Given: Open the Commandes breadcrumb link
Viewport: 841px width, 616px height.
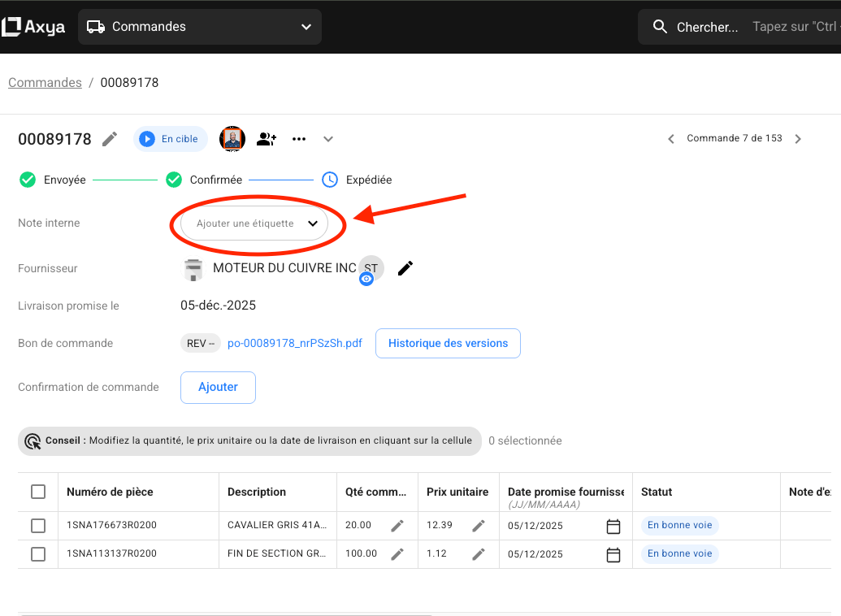Looking at the screenshot, I should (45, 82).
